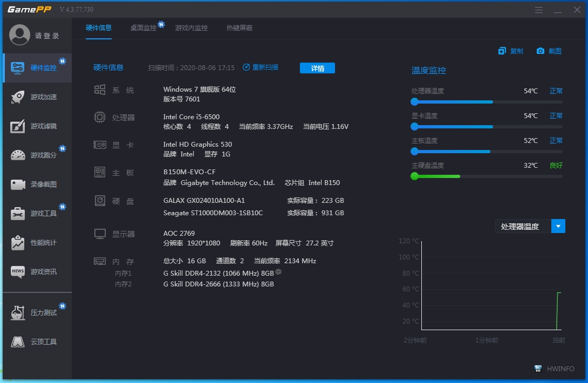Click the 主板 motherboard icon
Viewport: 588px width, 383px height.
point(100,172)
